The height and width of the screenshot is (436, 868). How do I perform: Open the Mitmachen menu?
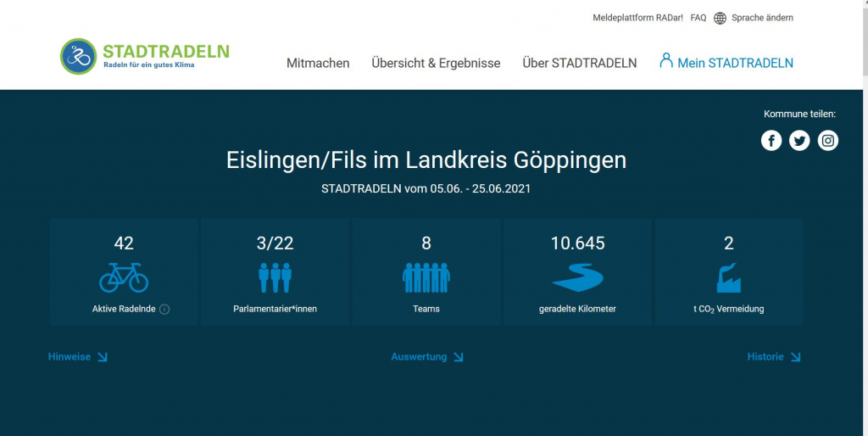tap(318, 64)
